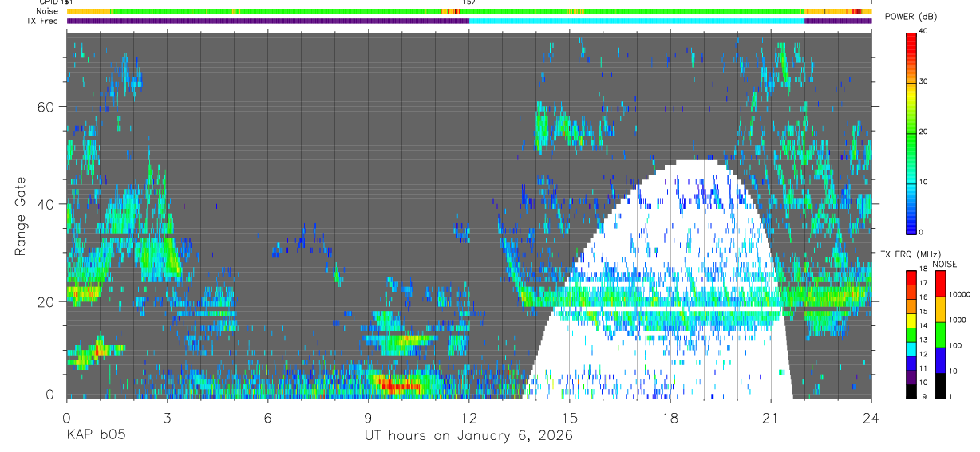Select the red top segment of the TX FRQ scale

tap(911, 278)
